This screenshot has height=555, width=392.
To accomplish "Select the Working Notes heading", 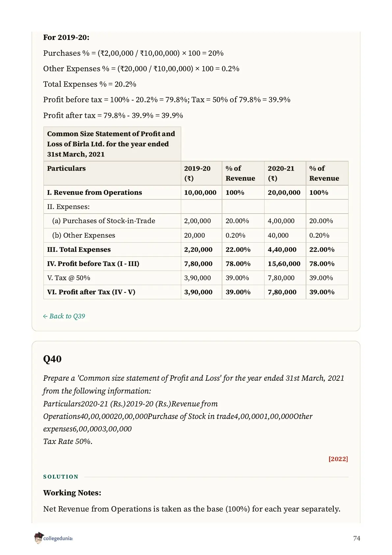I will point(72,493).
